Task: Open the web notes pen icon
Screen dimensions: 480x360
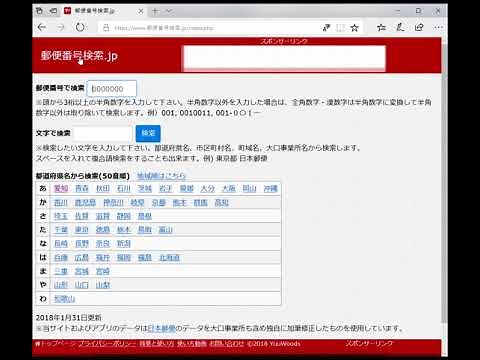Action: 400,28
